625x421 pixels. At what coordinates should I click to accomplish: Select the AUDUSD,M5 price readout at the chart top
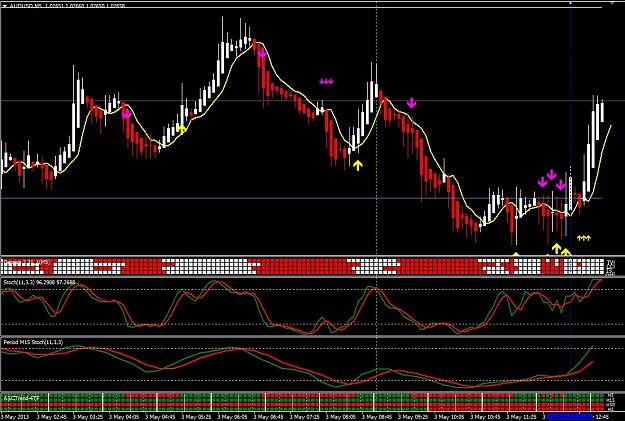point(66,6)
